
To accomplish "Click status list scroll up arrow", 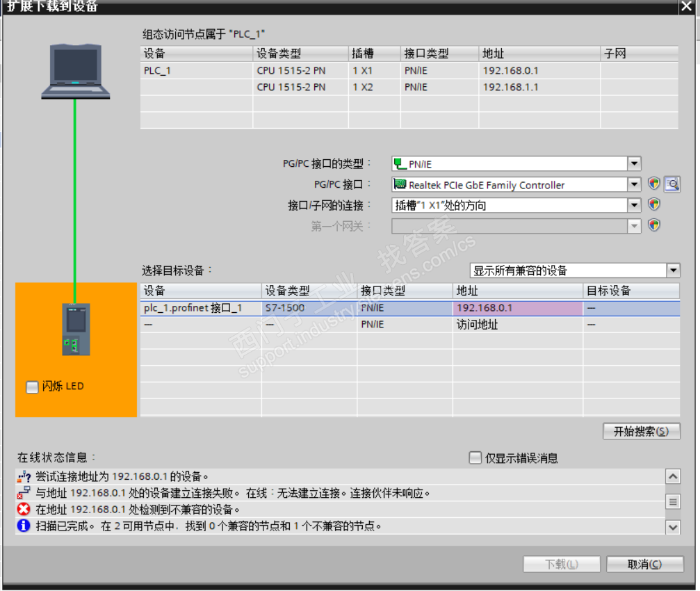I will tap(673, 477).
